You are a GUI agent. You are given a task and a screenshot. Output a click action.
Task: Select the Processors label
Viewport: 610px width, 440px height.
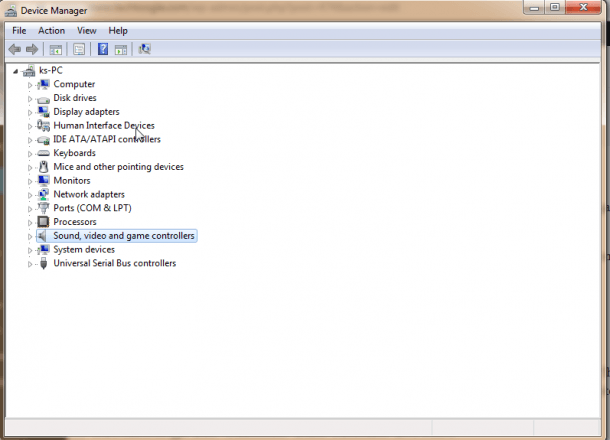[x=75, y=222]
